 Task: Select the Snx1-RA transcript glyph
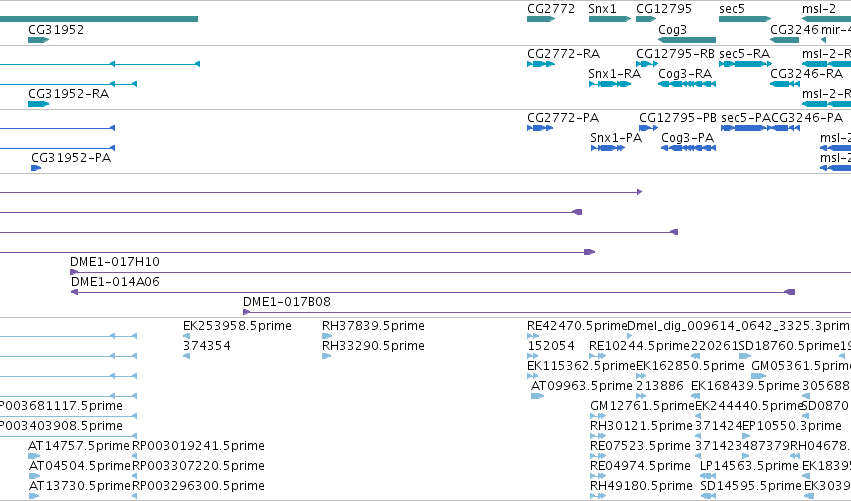point(609,84)
